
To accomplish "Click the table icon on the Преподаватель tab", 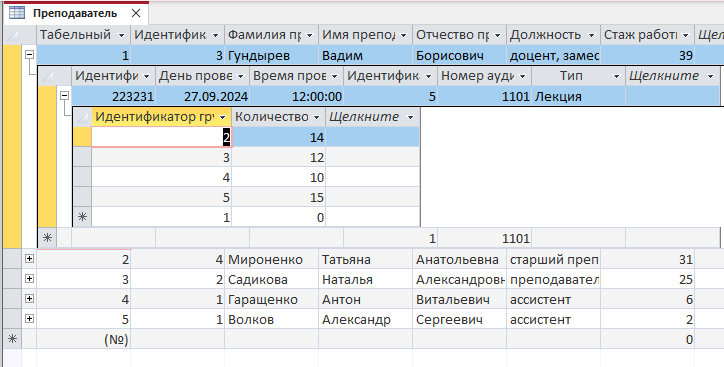I will pos(17,13).
